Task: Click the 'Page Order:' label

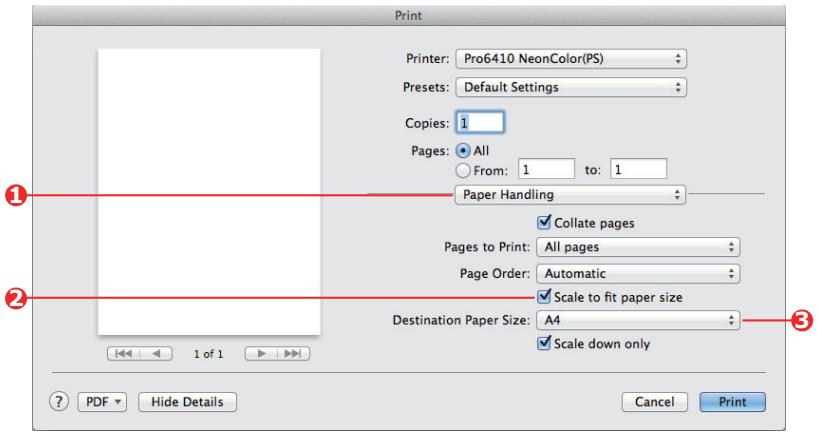Action: 494,274
